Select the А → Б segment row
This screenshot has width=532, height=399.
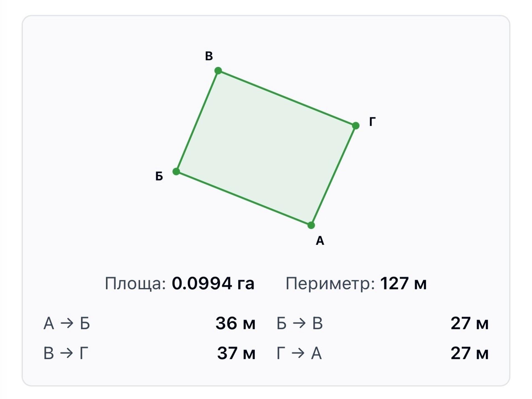[149, 323]
